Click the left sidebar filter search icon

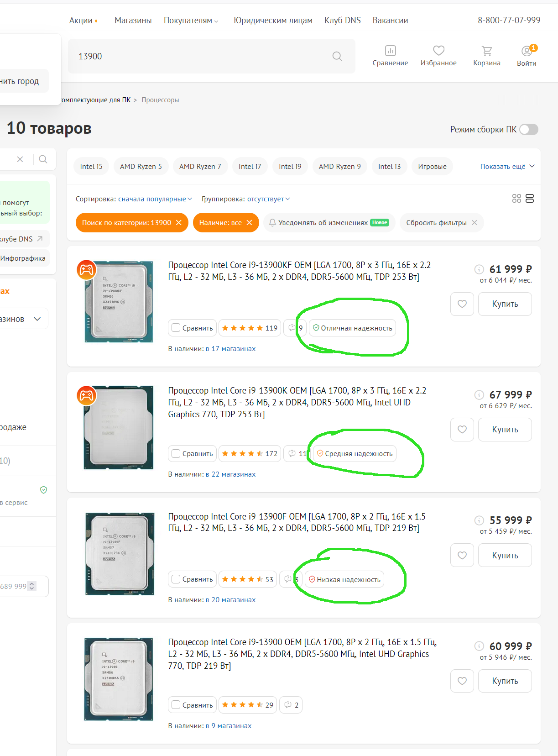click(x=43, y=159)
